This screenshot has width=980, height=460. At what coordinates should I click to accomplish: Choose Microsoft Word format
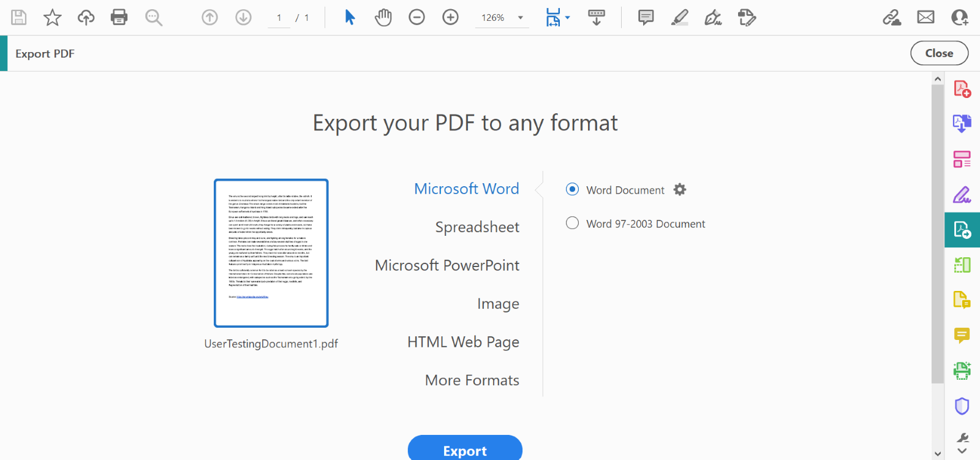tap(467, 189)
